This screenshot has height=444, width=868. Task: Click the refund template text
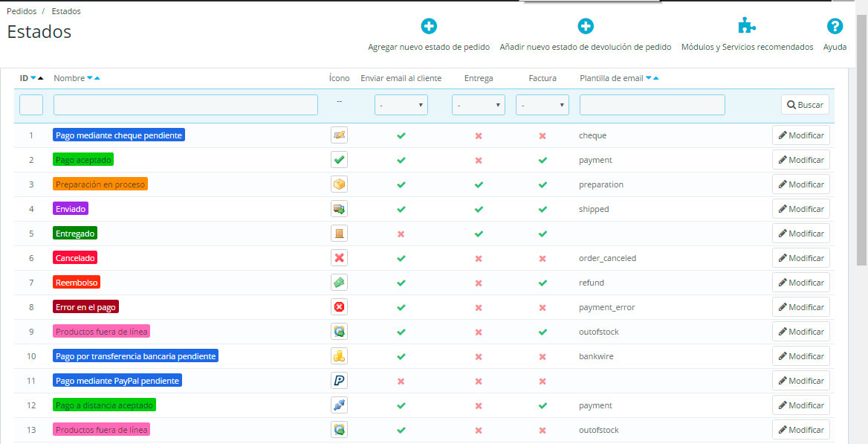tap(592, 283)
